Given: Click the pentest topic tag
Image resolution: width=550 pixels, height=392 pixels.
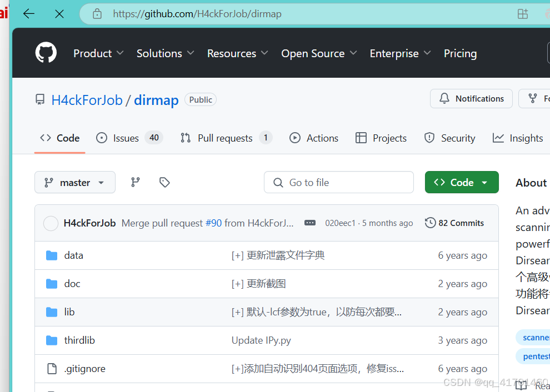Looking at the screenshot, I should click(x=533, y=356).
